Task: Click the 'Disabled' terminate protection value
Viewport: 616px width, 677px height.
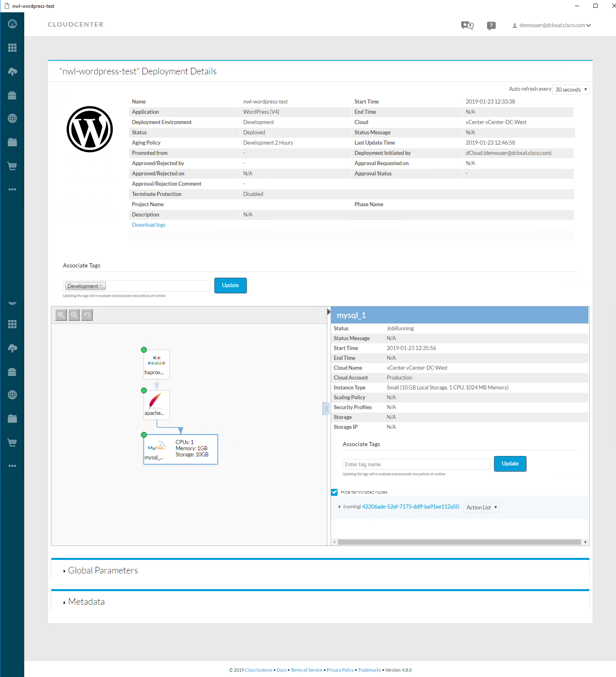Action: point(253,194)
